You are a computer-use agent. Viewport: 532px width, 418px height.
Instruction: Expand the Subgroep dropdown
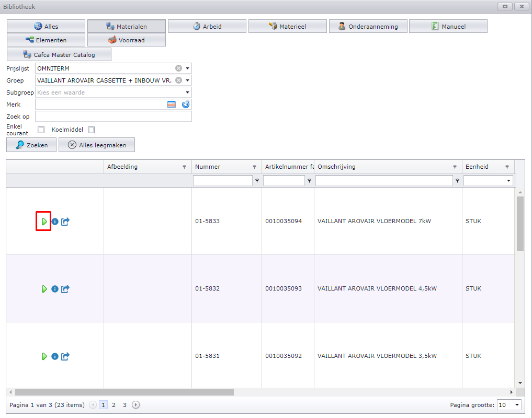[187, 92]
